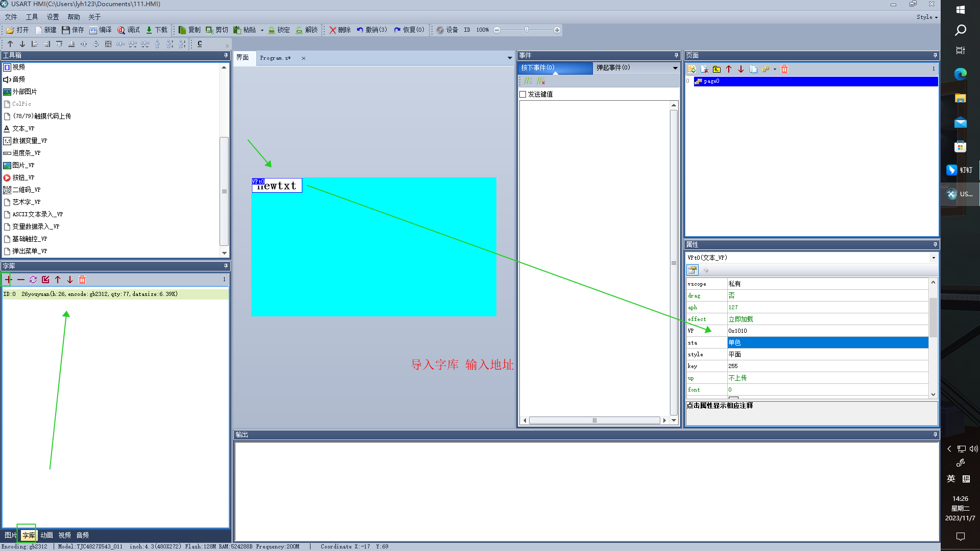Click the 剪切 (Cut) toolbar button
The width and height of the screenshot is (980, 551).
[217, 30]
